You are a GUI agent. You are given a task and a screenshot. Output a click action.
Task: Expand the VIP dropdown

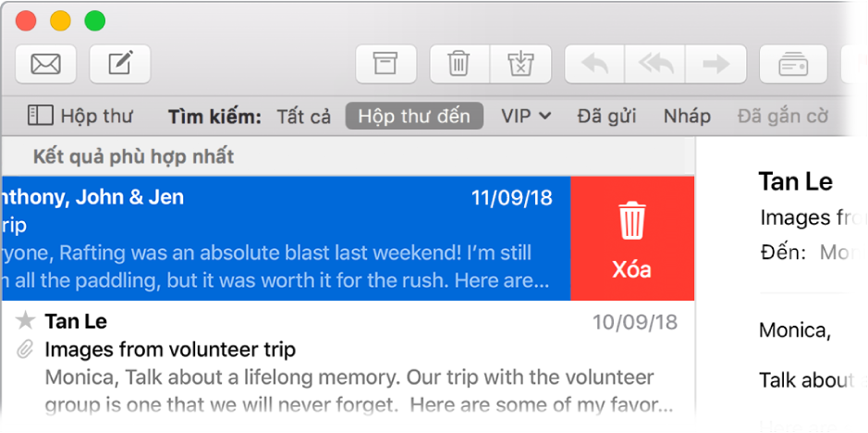tap(526, 116)
